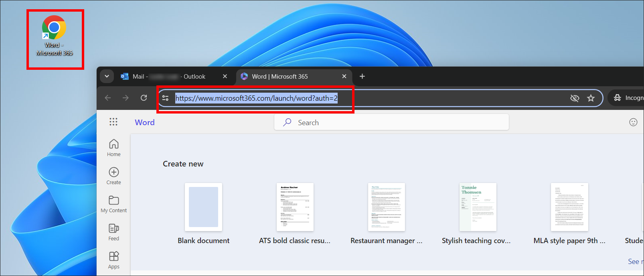Select the ATS bold classic resume template

tap(295, 207)
